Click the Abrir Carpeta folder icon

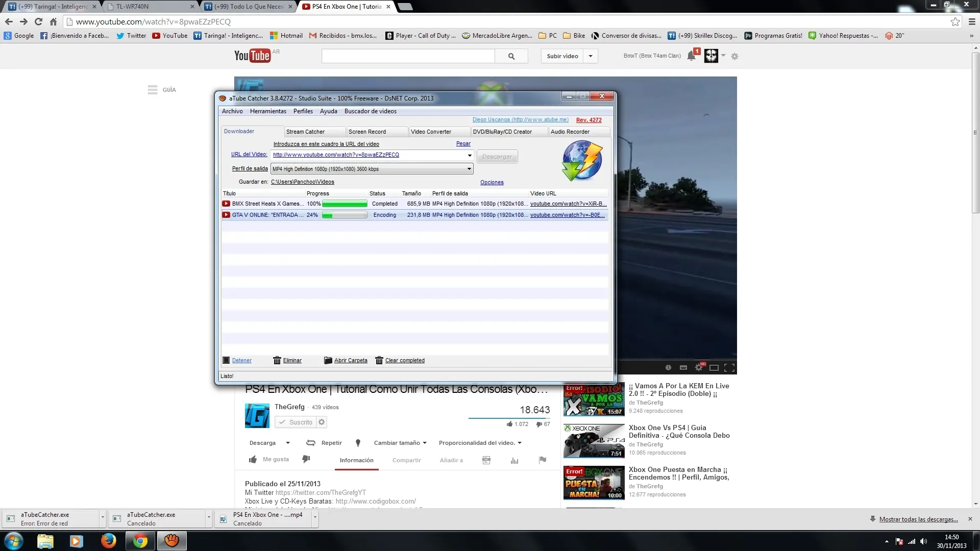(328, 360)
